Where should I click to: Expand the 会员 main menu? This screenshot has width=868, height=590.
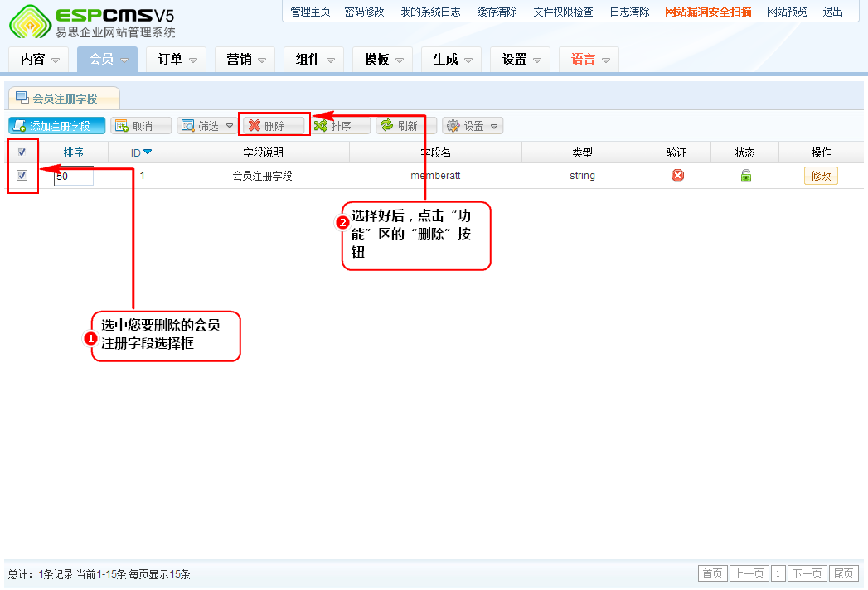(x=107, y=60)
